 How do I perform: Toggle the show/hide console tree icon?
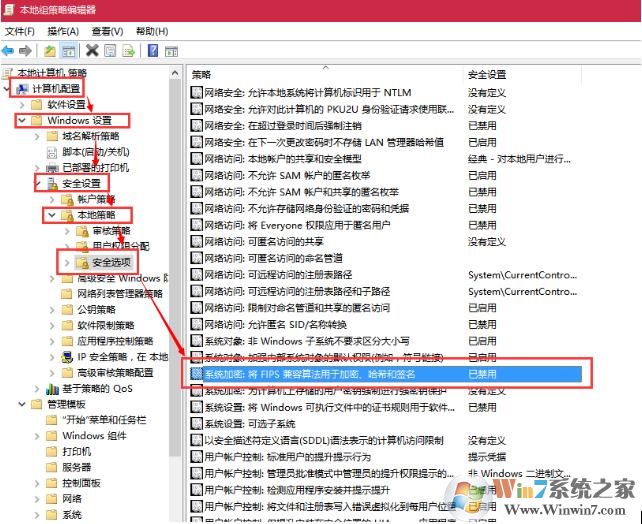[x=70, y=50]
